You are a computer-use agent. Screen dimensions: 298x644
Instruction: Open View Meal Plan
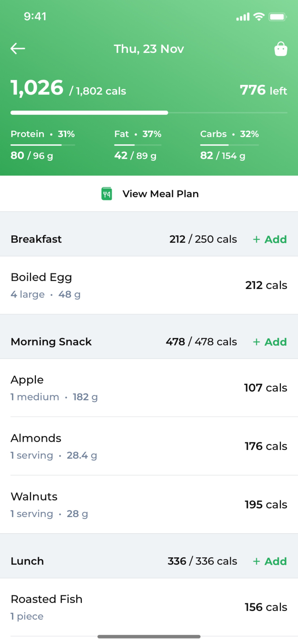[160, 194]
